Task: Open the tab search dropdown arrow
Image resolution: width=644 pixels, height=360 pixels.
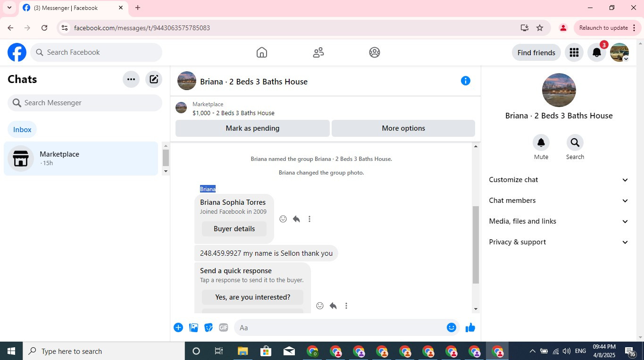Action: tap(9, 8)
